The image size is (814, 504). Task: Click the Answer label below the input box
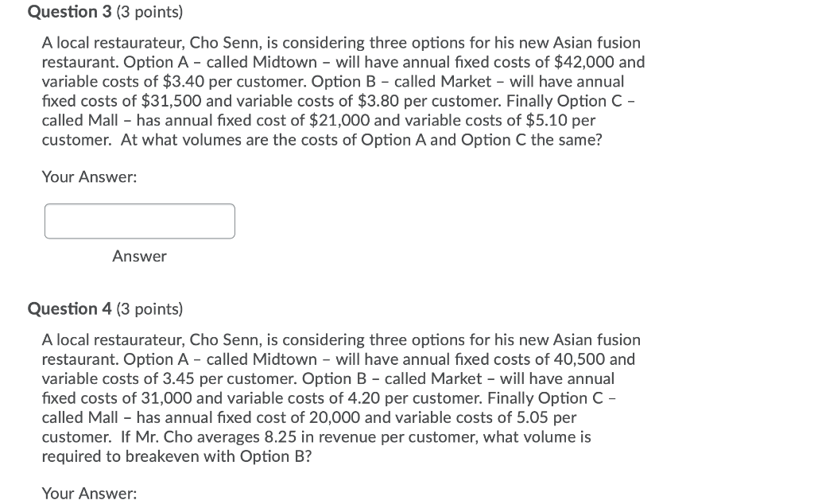pyautogui.click(x=139, y=256)
